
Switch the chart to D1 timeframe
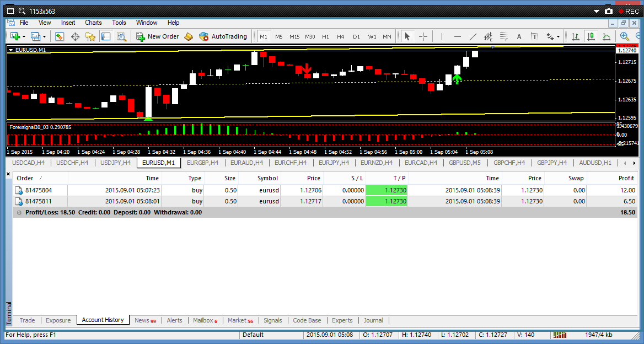coord(356,36)
